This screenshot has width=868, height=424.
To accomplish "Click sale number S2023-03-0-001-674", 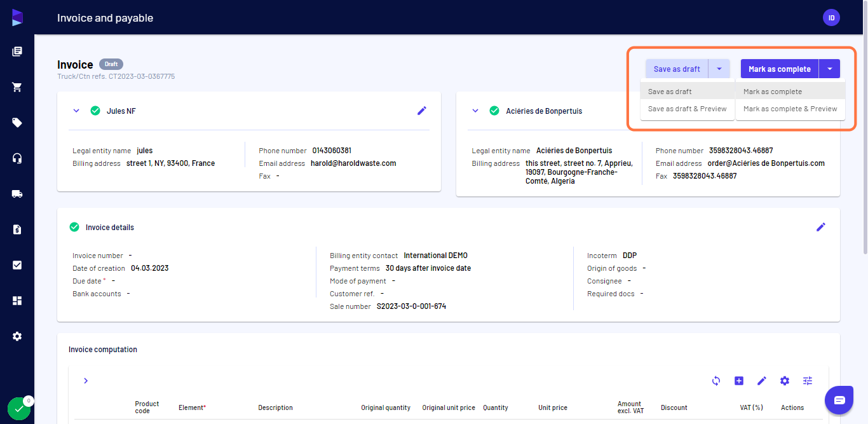I will [x=411, y=306].
